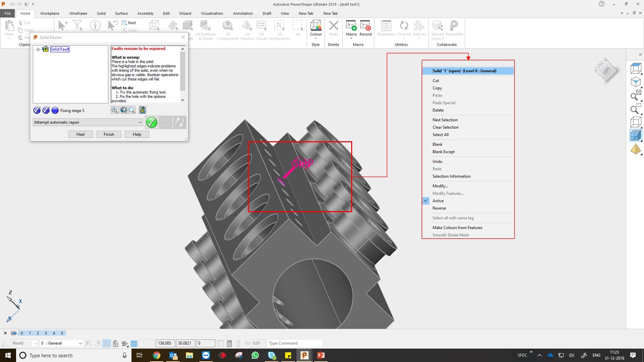This screenshot has height=362, width=644.
Task: Open WhatsApp from the taskbar
Action: coord(255,355)
